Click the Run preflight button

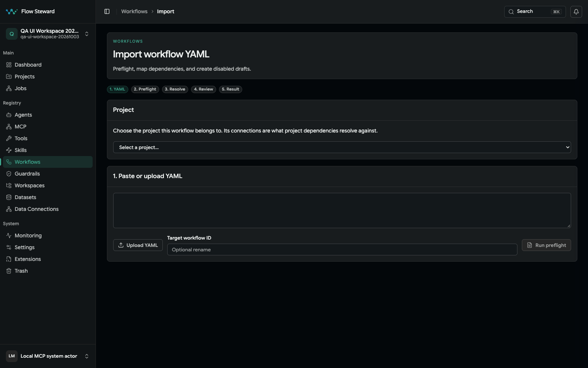tap(546, 245)
